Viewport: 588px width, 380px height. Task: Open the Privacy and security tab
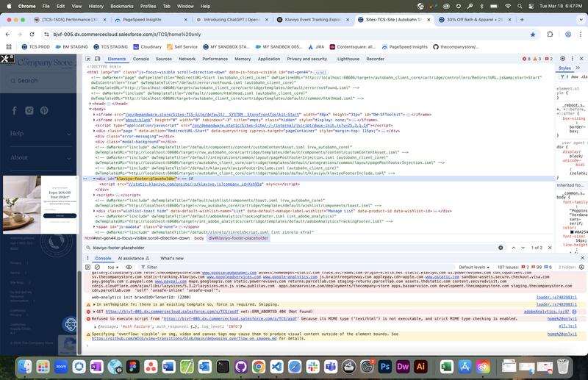[x=306, y=59]
